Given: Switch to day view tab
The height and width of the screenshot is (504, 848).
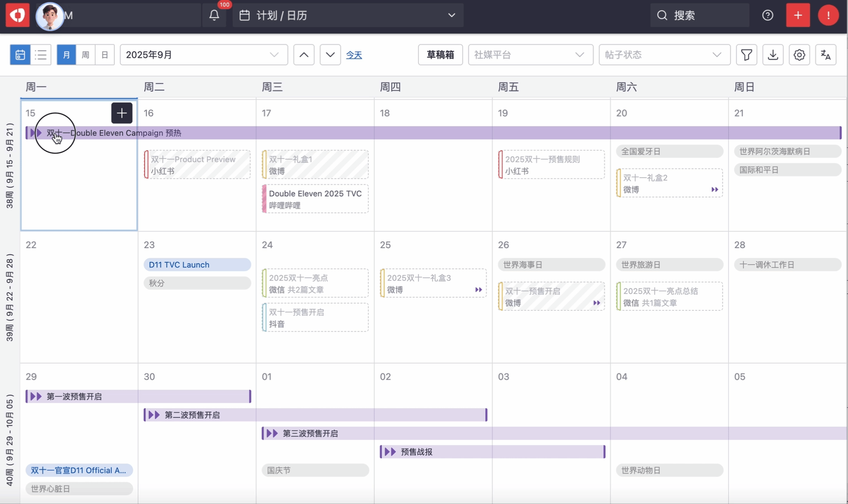Looking at the screenshot, I should [105, 55].
